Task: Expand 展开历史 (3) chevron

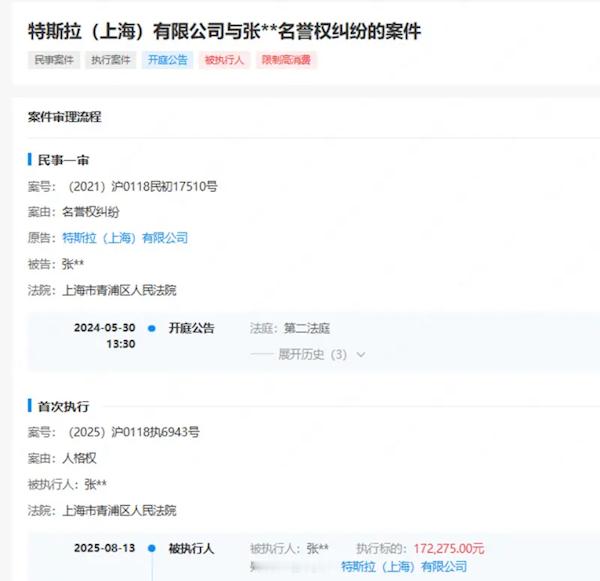Action: pos(361,355)
